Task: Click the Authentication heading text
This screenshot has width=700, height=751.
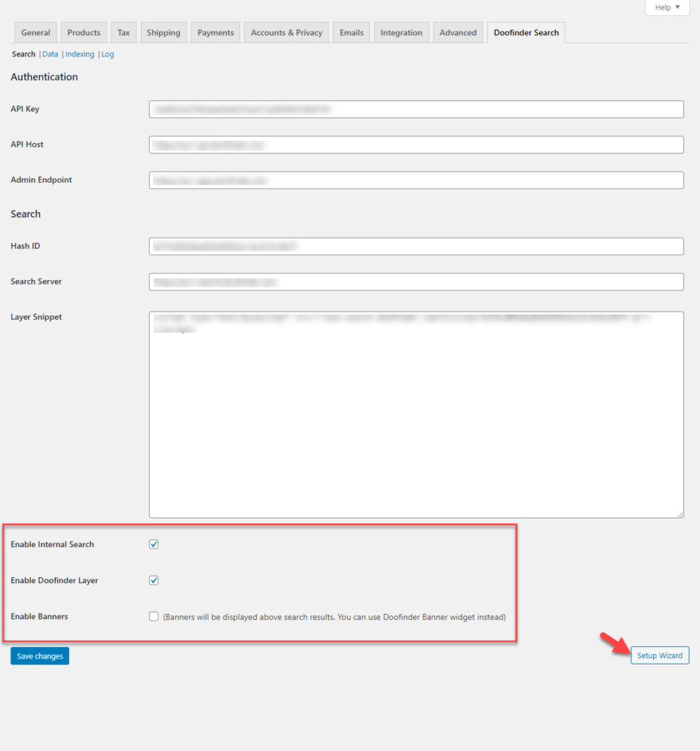Action: 44,76
